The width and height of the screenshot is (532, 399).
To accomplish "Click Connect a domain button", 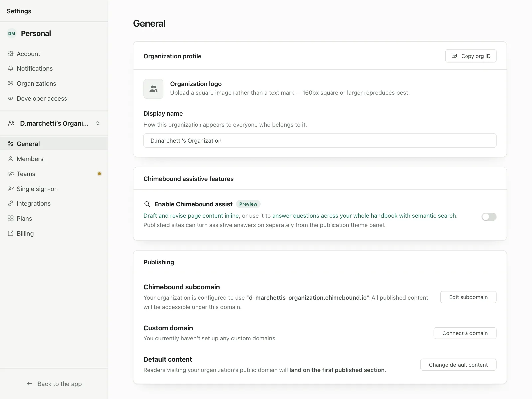I will point(465,333).
